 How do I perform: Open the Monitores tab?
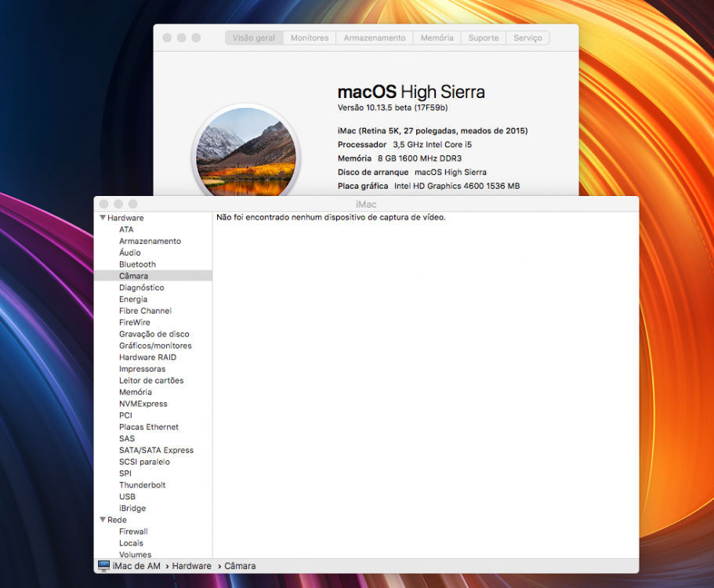coord(310,38)
